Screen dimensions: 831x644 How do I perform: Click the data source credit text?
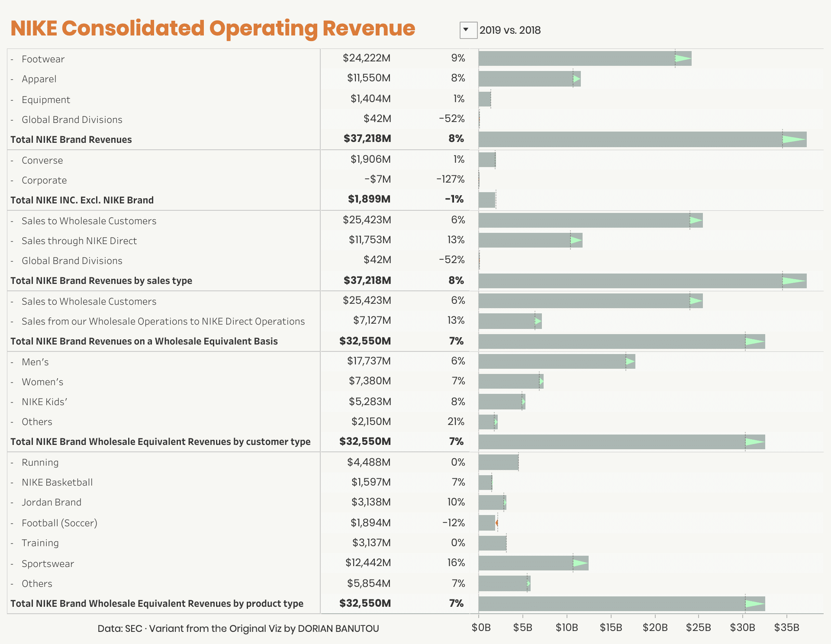(x=238, y=628)
